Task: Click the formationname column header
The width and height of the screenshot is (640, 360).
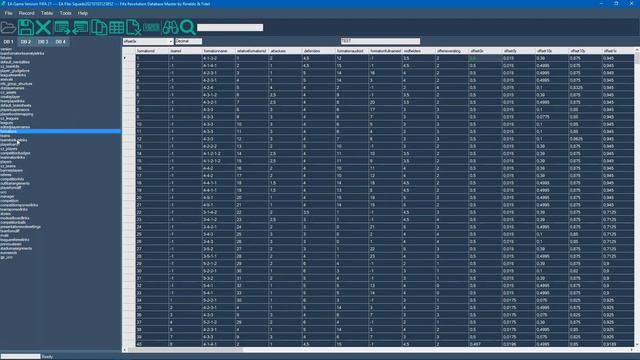Action: coord(219,51)
